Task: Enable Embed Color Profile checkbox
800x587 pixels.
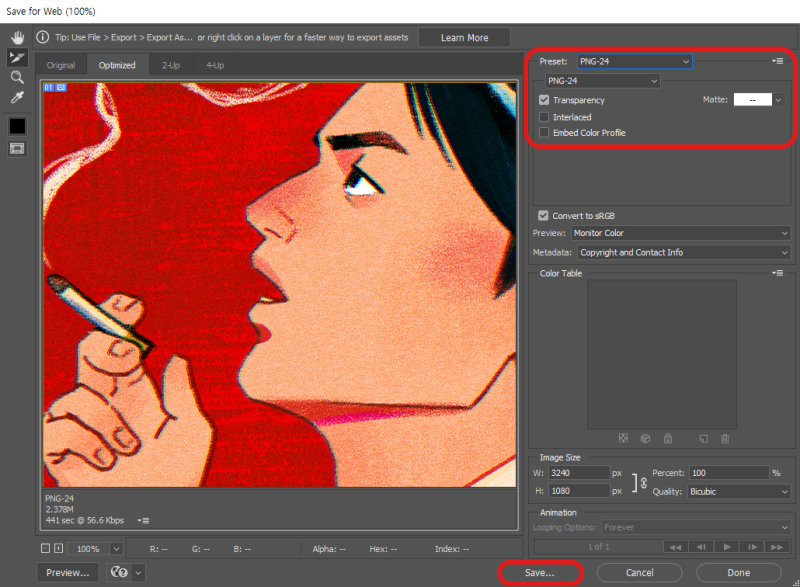Action: (544, 133)
